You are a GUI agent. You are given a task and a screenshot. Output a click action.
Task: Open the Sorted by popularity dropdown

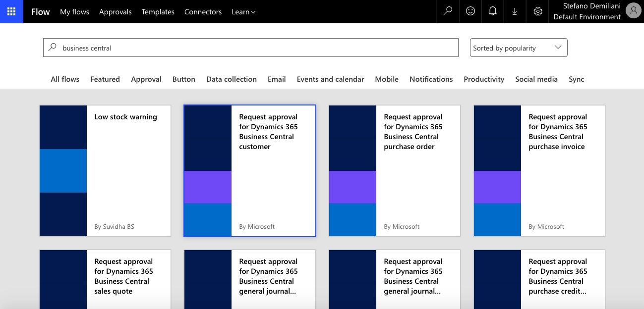tap(518, 48)
